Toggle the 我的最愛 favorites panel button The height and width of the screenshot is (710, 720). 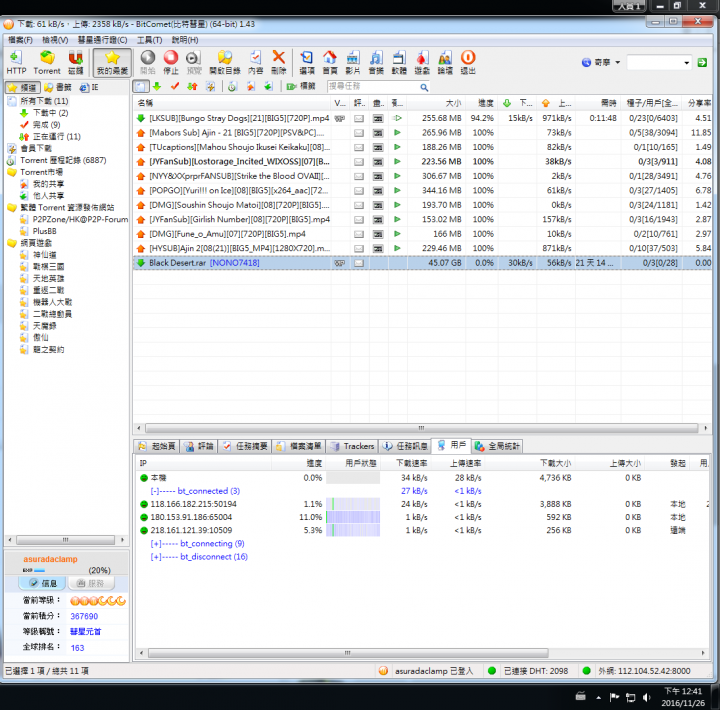pyautogui.click(x=112, y=62)
